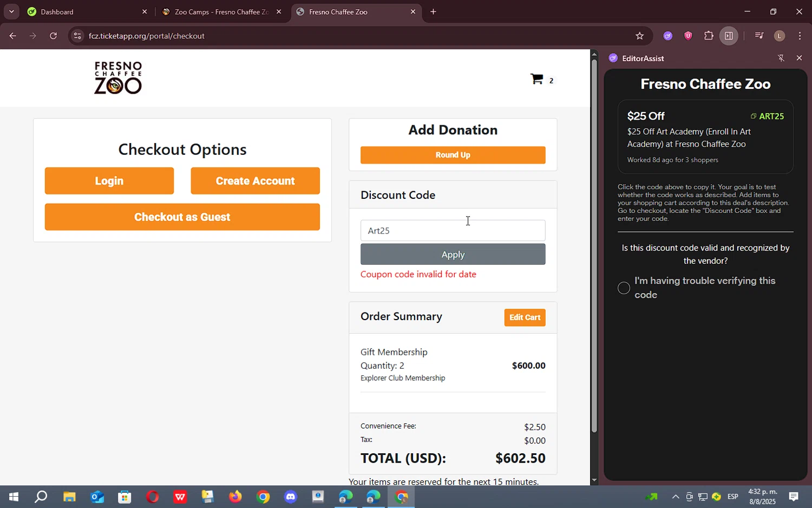
Task: Toggle the browser side panel icon
Action: [x=729, y=36]
